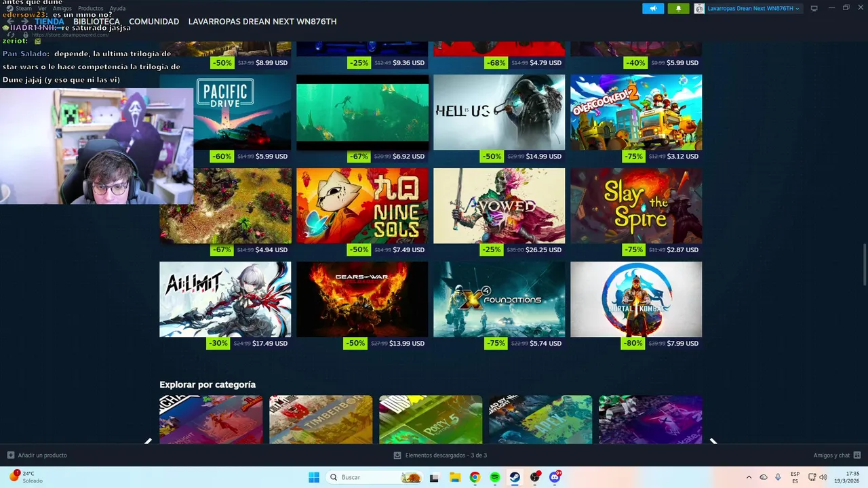Open the underwater game tile priced $6.92
The image size is (868, 488).
tap(362, 113)
